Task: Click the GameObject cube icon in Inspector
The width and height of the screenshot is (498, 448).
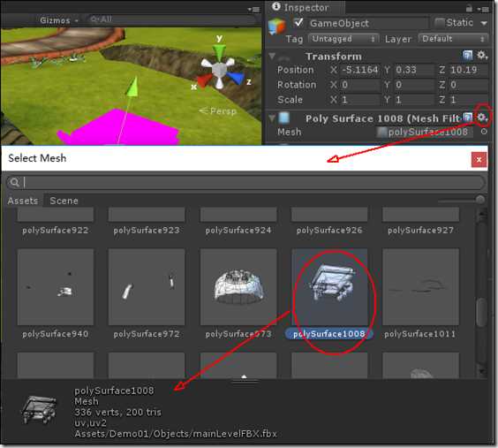Action: pyautogui.click(x=276, y=26)
